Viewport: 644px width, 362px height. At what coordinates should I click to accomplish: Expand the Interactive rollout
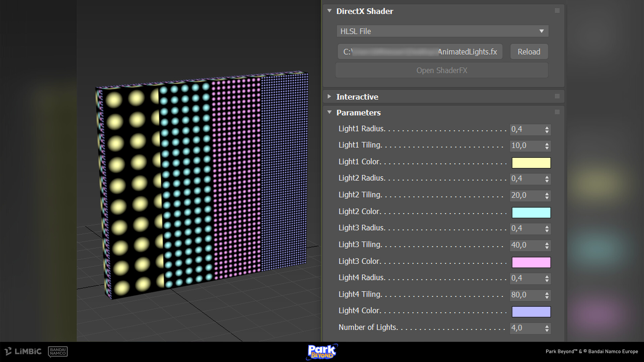click(x=329, y=97)
